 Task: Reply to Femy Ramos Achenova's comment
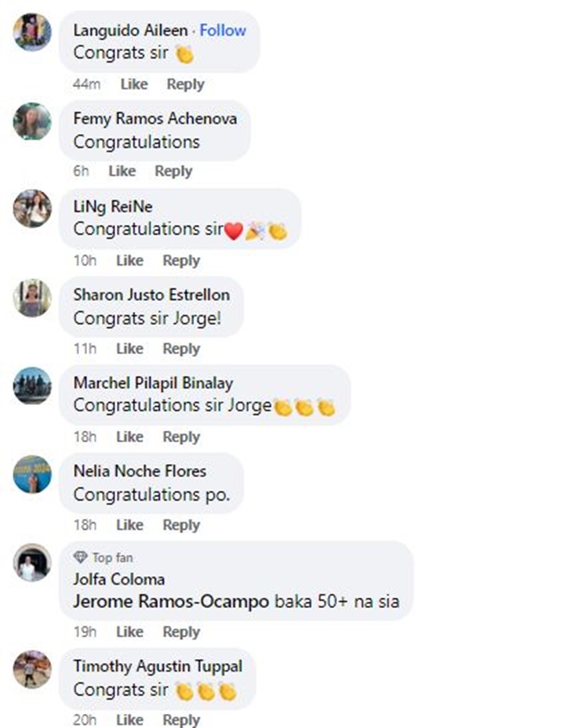point(173,171)
